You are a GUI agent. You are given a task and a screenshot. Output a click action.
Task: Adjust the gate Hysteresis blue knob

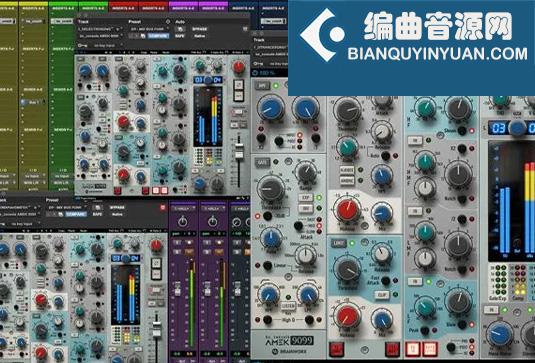click(x=271, y=238)
